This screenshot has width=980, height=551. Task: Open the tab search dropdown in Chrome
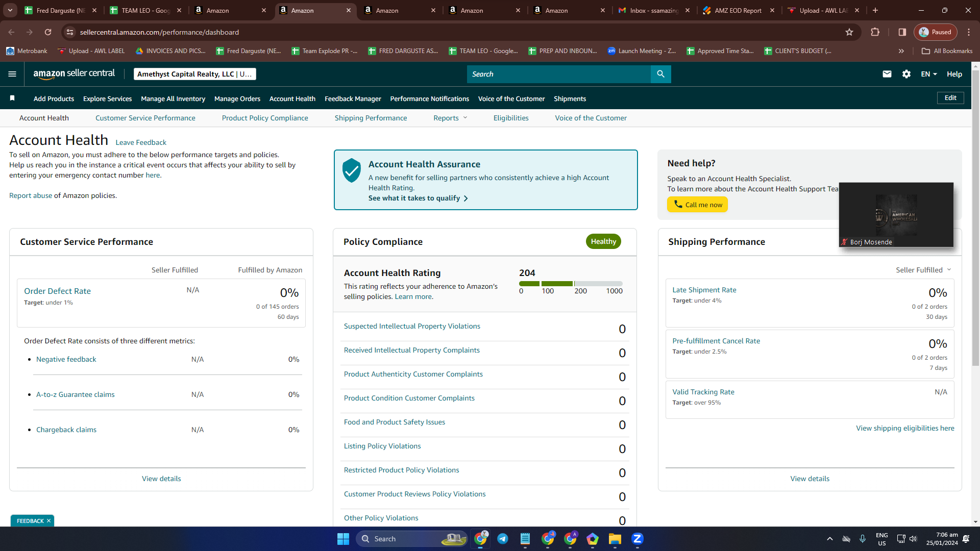(x=10, y=10)
